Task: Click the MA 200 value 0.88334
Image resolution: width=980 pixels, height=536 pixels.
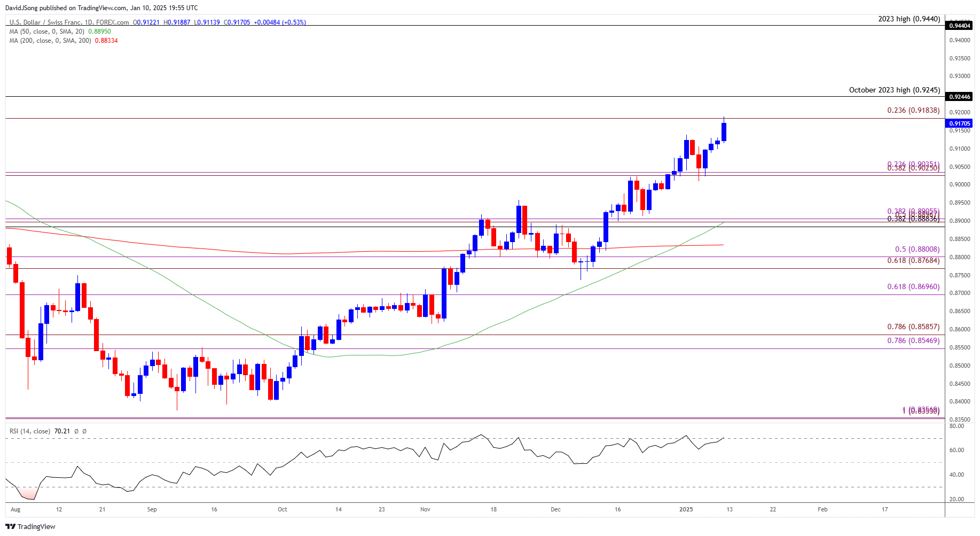Action: click(x=106, y=41)
